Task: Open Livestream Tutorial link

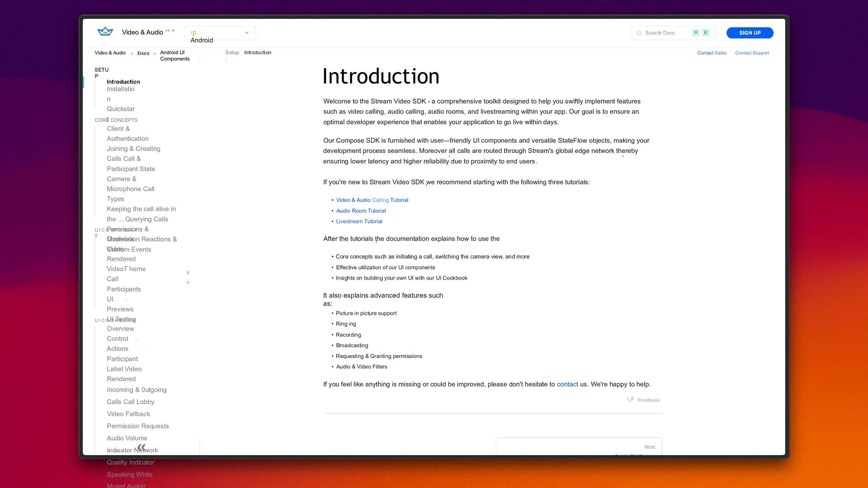Action: click(359, 222)
